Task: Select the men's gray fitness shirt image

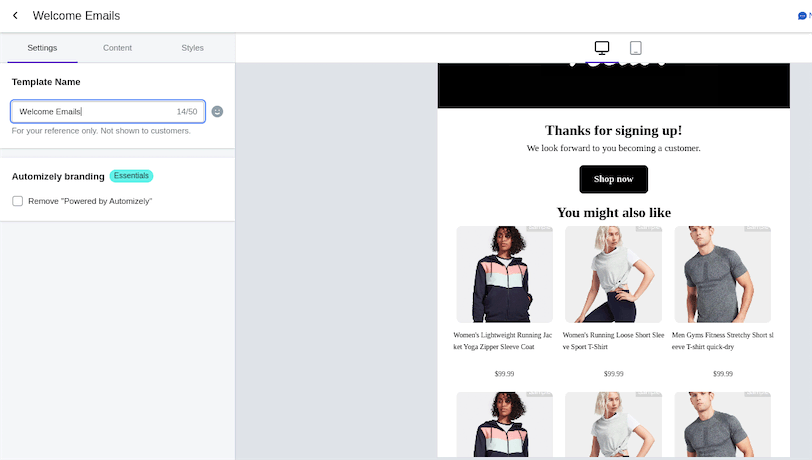Action: [x=722, y=273]
